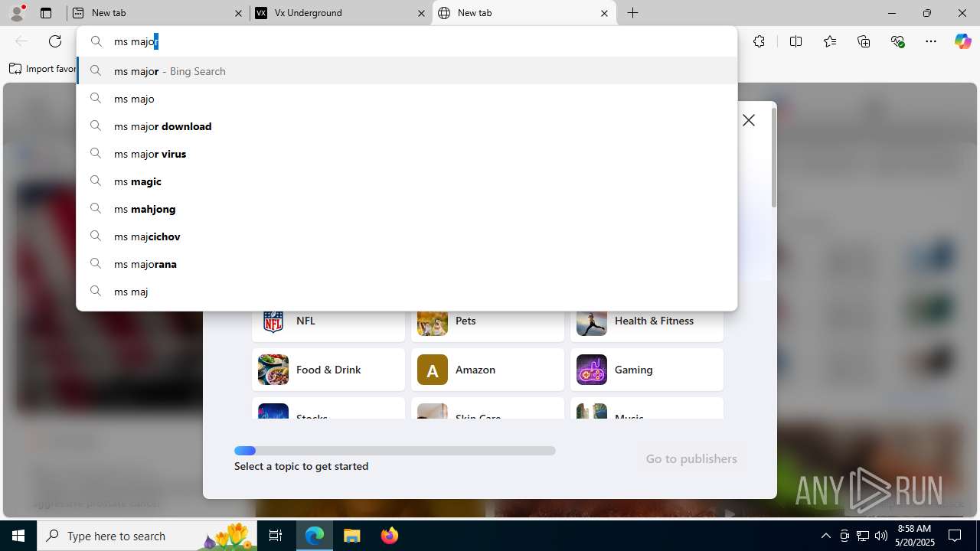Image resolution: width=980 pixels, height=551 pixels.
Task: Close the topic selection dialog
Action: pyautogui.click(x=749, y=120)
